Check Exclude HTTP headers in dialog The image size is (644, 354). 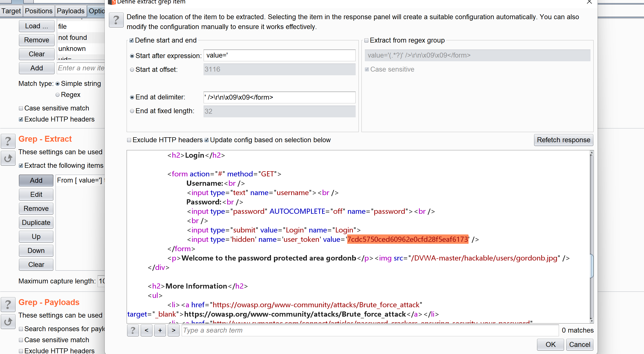pyautogui.click(x=129, y=140)
